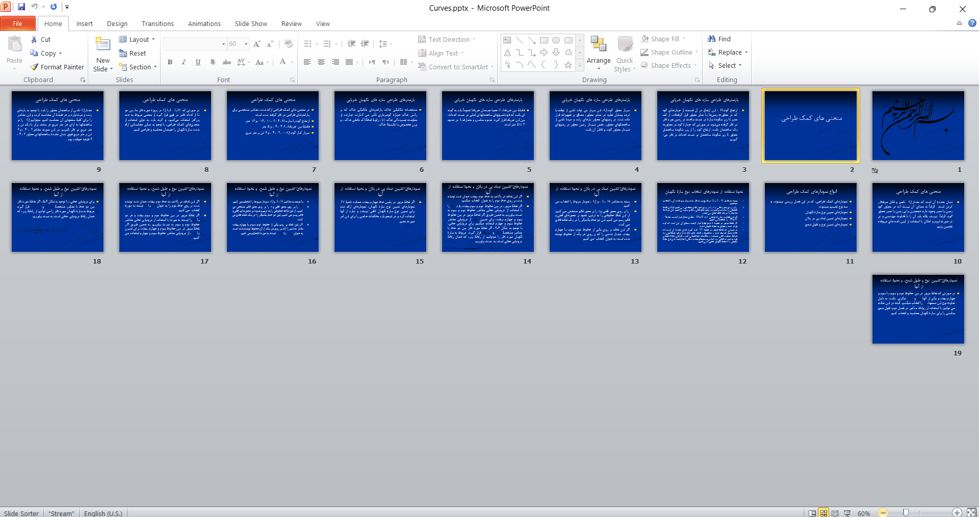Click zoom in plus button

(x=957, y=513)
